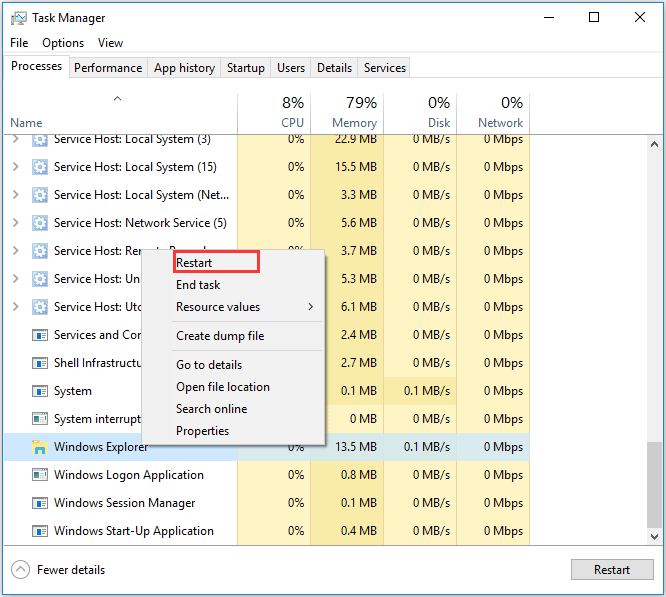This screenshot has height=597, width=666.
Task: Open the Startup tab
Action: point(246,68)
